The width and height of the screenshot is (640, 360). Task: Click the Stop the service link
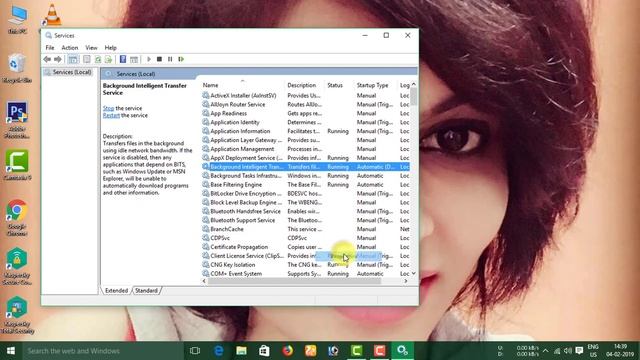coord(109,108)
